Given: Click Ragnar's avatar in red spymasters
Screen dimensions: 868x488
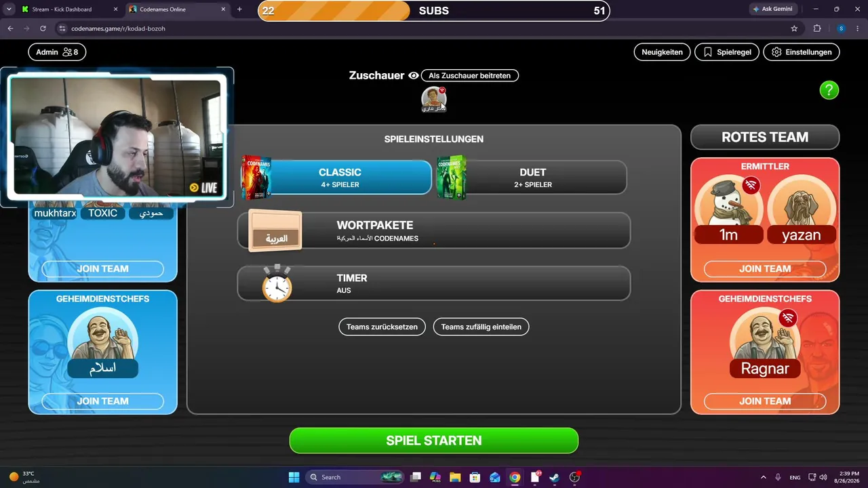Looking at the screenshot, I should coord(765,335).
